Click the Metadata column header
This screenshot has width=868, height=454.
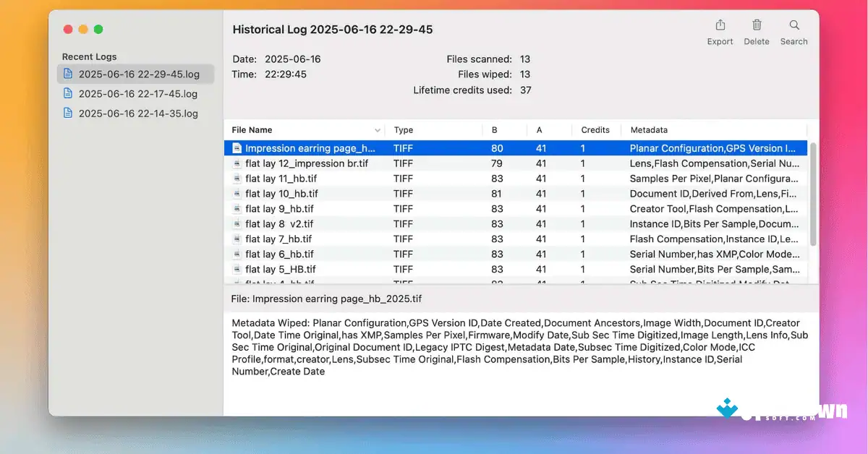point(648,130)
